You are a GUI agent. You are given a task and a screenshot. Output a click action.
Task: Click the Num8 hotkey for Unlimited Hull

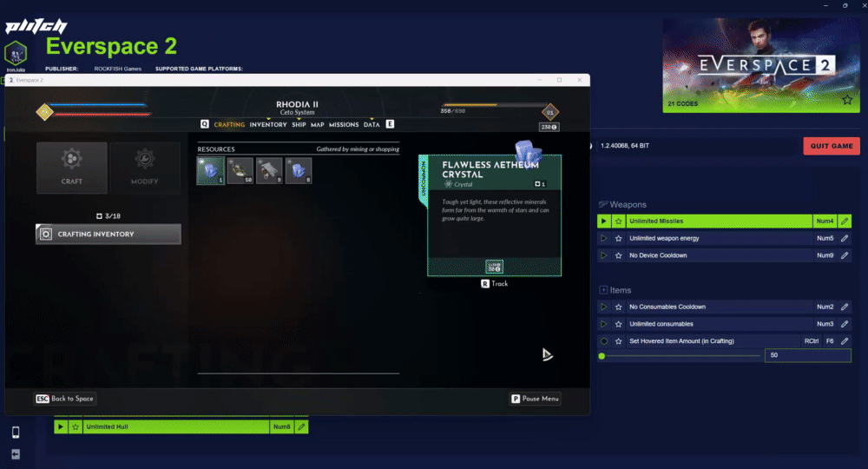coord(282,427)
